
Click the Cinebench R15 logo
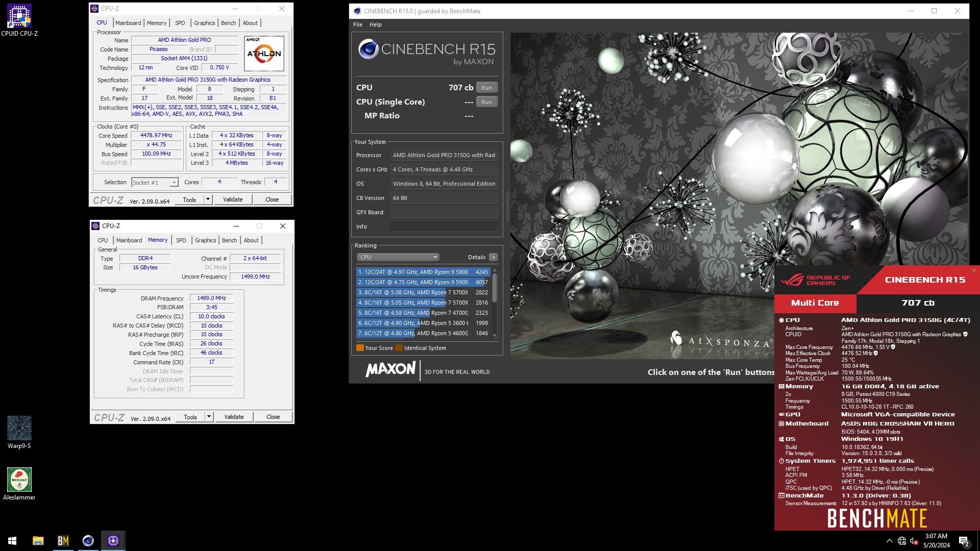(x=427, y=53)
